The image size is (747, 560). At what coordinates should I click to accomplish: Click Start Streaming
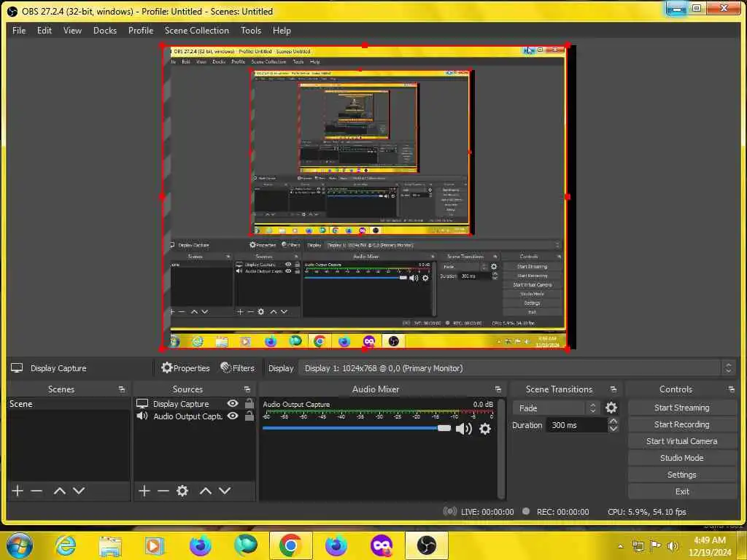coord(682,408)
